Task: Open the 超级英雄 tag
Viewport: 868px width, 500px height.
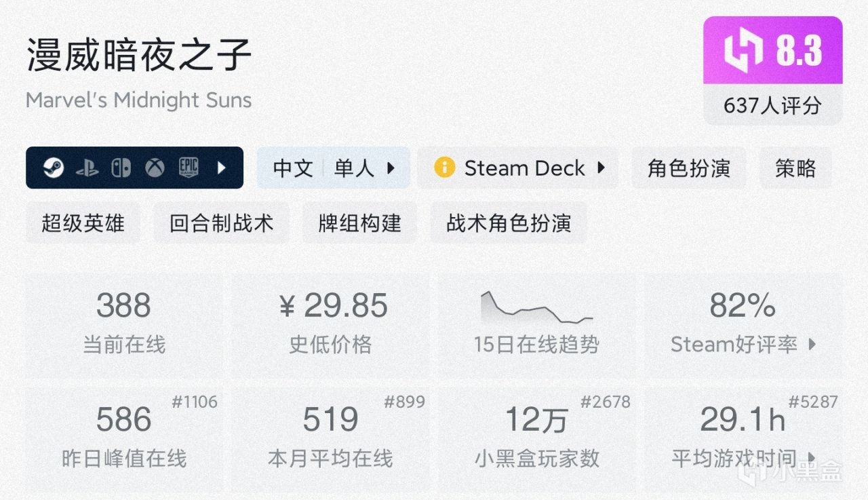Action: click(x=83, y=223)
